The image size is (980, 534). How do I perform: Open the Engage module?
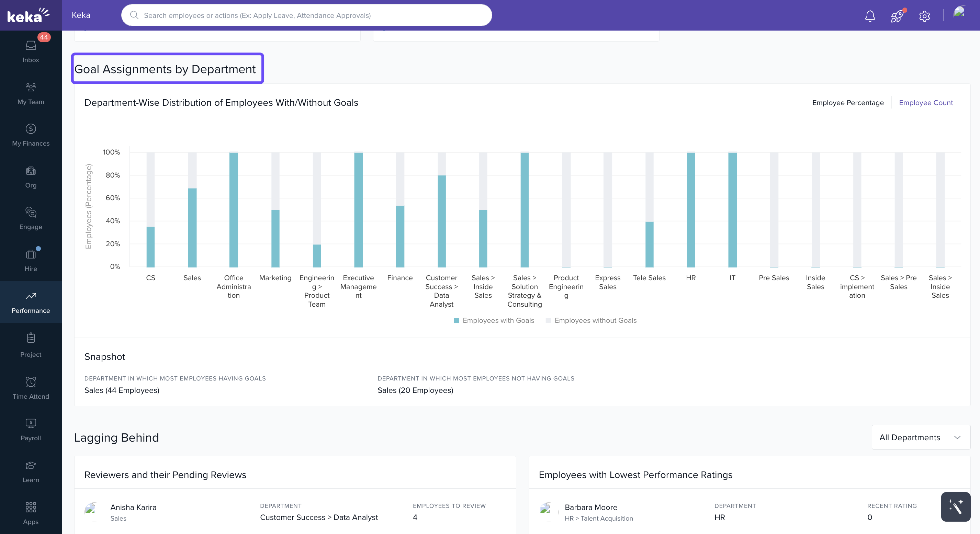[31, 218]
